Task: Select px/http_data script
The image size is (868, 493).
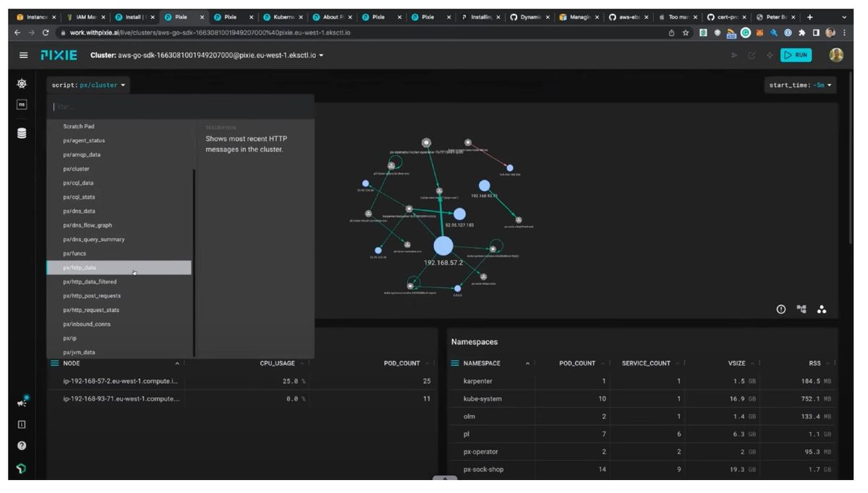Action: (x=119, y=268)
